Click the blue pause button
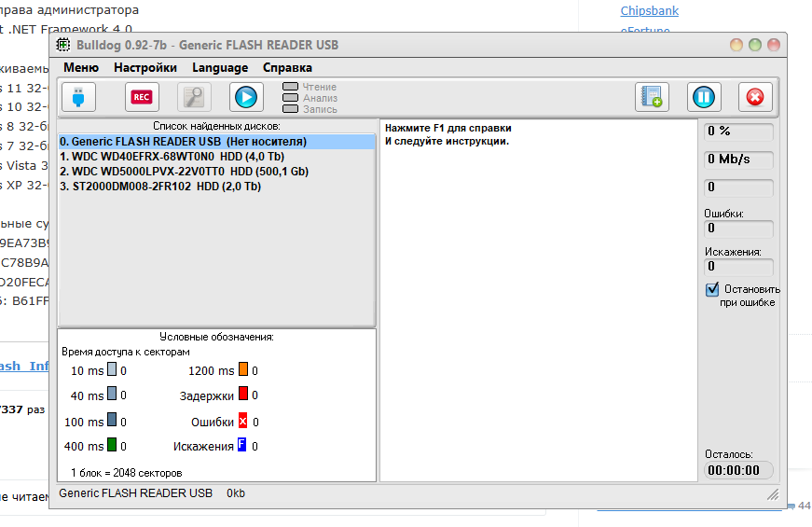This screenshot has height=527, width=812. (x=704, y=97)
